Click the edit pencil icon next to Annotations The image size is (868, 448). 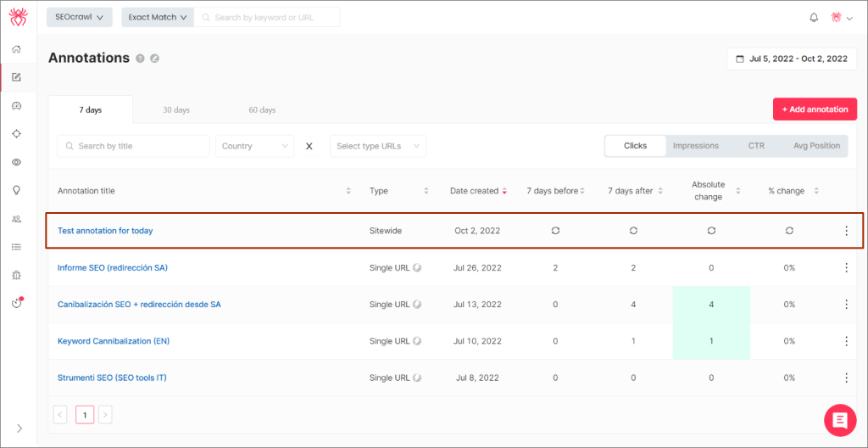tap(155, 59)
